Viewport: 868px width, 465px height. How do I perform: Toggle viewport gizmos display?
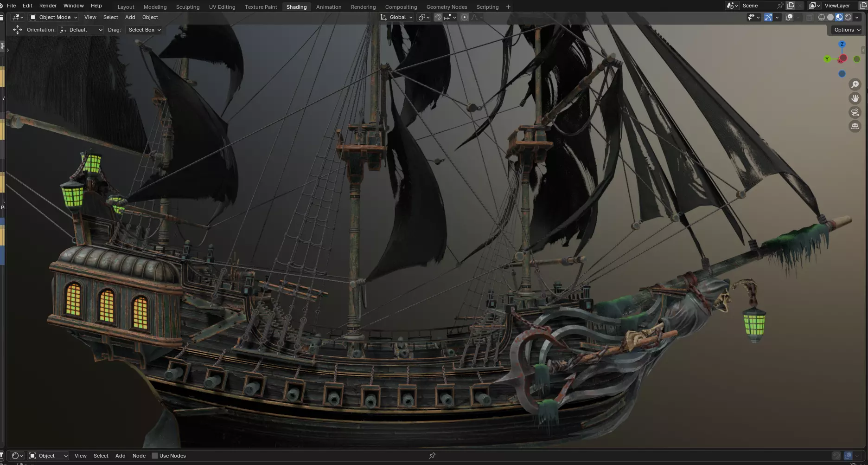(768, 17)
